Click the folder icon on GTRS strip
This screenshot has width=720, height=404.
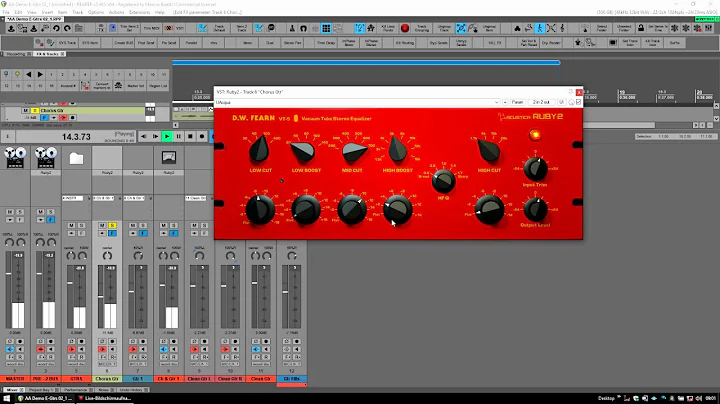pyautogui.click(x=76, y=159)
